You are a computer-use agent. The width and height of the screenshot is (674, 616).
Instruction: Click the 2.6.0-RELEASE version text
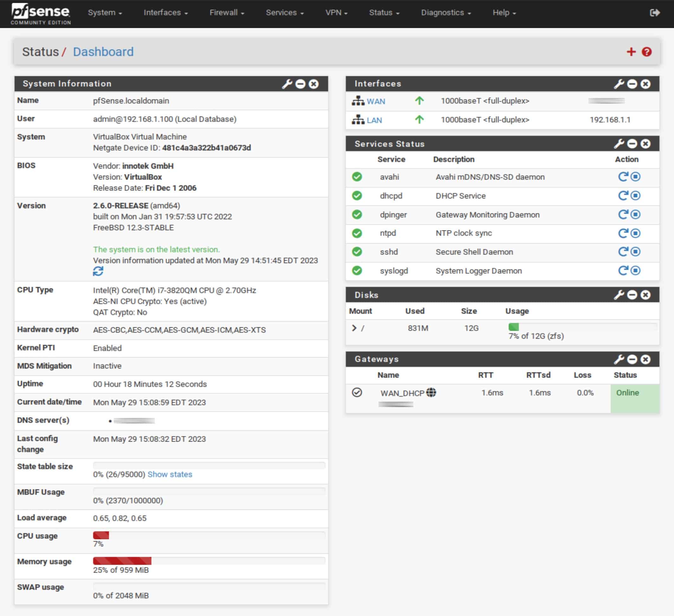pos(121,205)
